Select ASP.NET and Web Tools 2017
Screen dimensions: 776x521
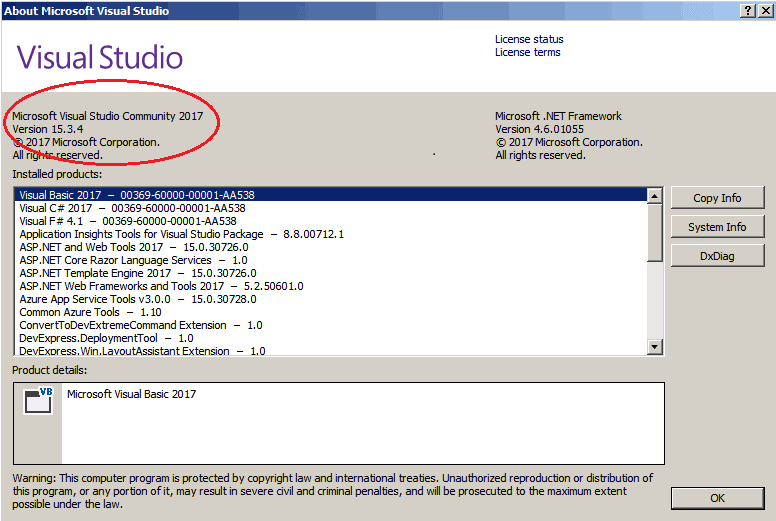tap(134, 247)
